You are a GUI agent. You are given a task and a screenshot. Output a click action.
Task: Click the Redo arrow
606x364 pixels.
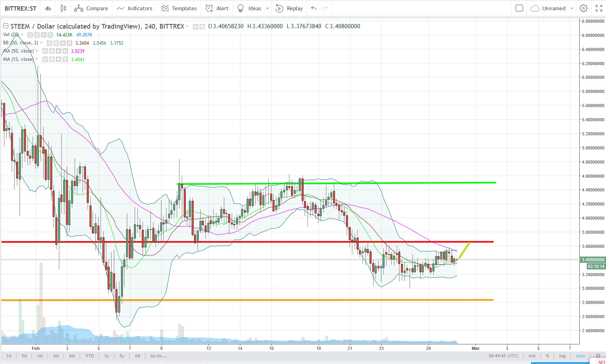tap(325, 8)
